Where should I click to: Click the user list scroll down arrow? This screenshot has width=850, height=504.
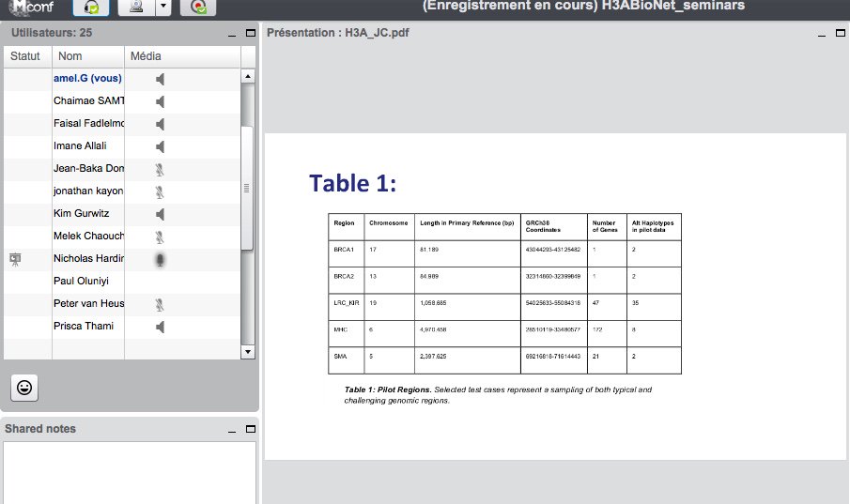[x=248, y=352]
